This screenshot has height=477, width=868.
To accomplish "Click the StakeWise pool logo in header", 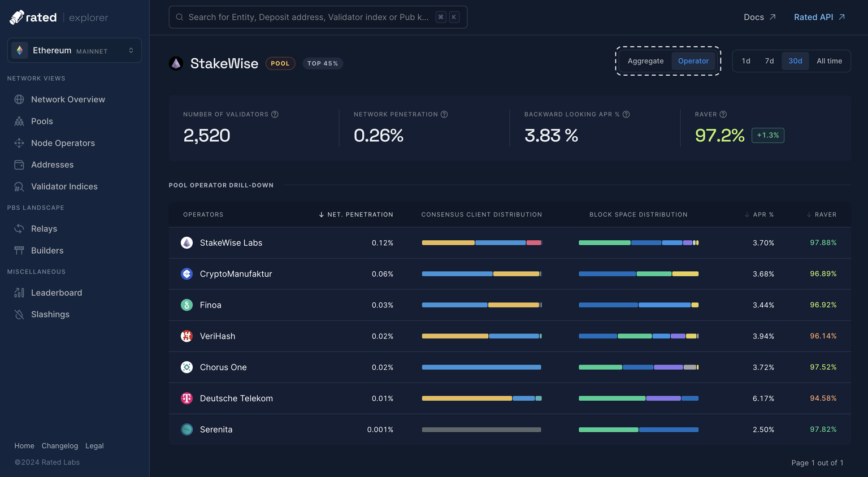I will [176, 63].
